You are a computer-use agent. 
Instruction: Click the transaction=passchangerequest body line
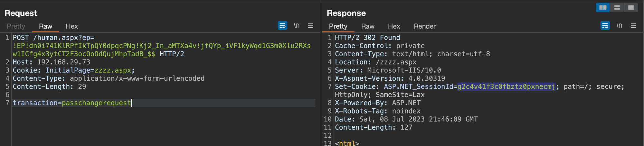[72, 103]
